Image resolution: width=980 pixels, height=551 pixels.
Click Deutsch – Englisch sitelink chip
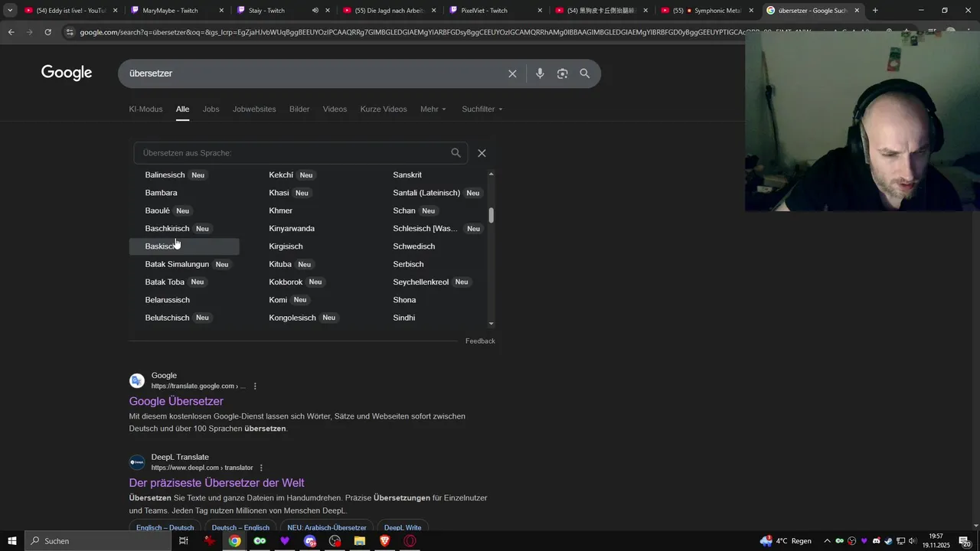pos(240,527)
